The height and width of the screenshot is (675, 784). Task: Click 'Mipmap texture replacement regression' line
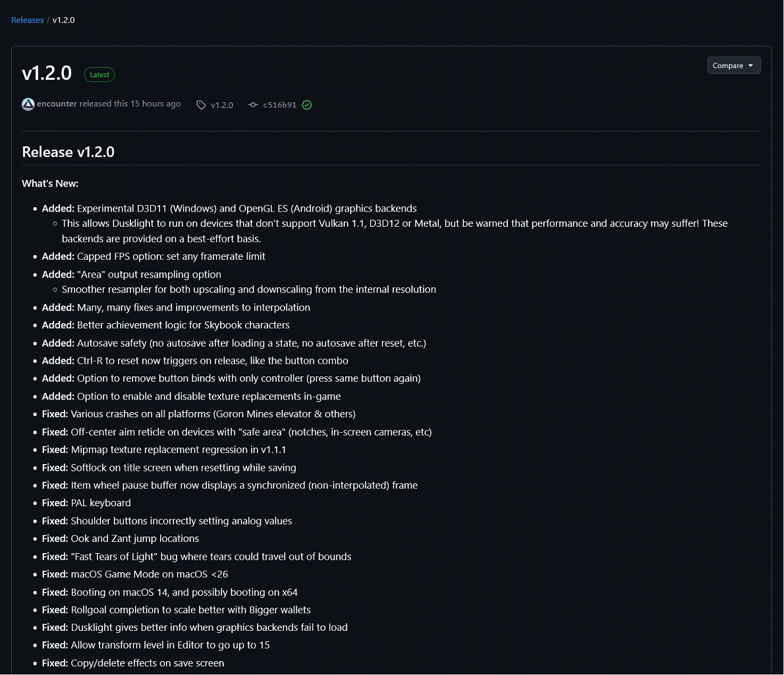click(164, 450)
